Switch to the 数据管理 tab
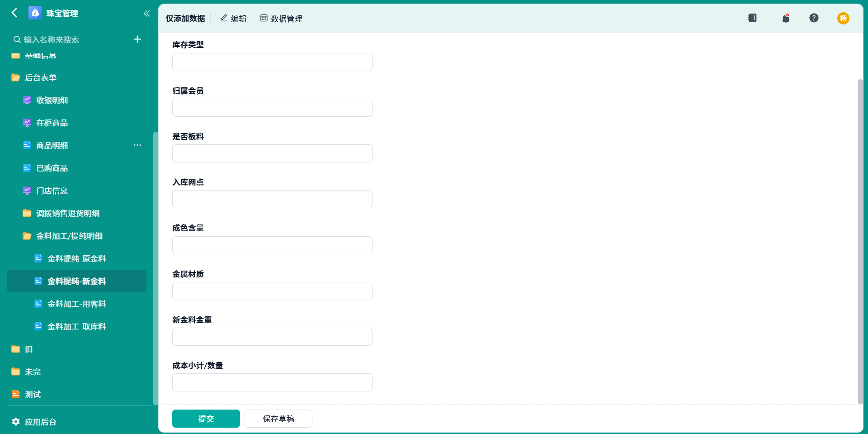The image size is (868, 434). pos(281,19)
